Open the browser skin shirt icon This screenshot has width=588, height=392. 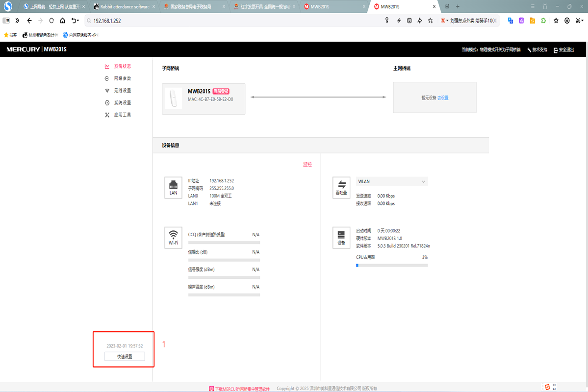(545, 6)
